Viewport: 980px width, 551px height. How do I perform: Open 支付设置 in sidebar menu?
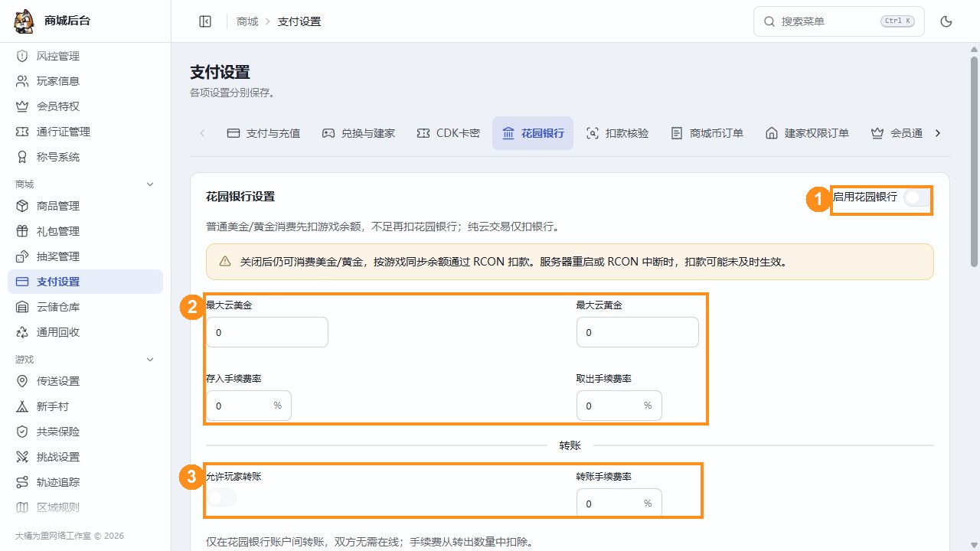[x=85, y=282]
